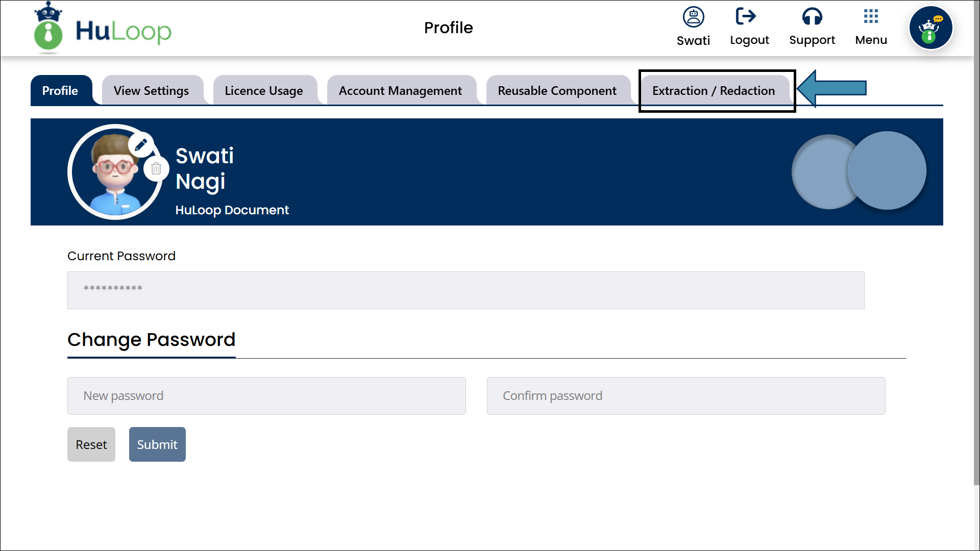Edit profile picture with pencil icon
Viewport: 980px width, 551px height.
141,145
